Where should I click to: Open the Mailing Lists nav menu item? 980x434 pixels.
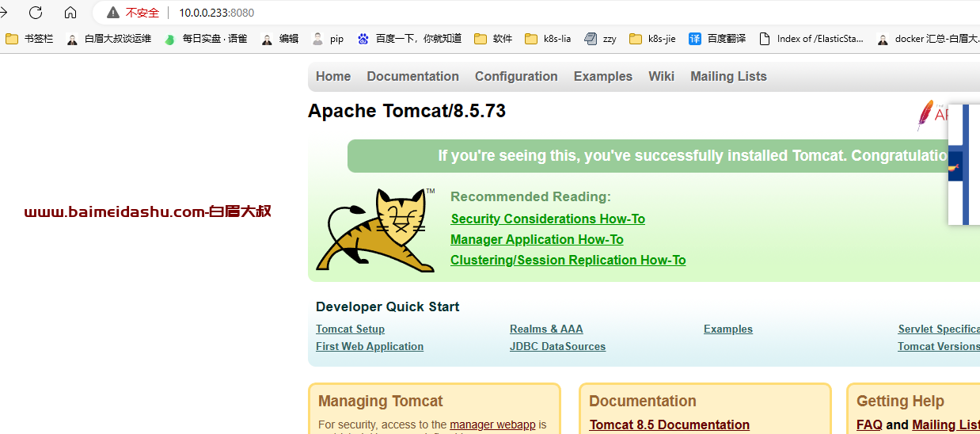coord(728,76)
